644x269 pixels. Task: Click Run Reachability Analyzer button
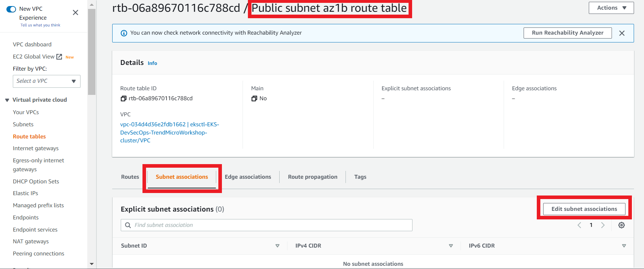[568, 33]
